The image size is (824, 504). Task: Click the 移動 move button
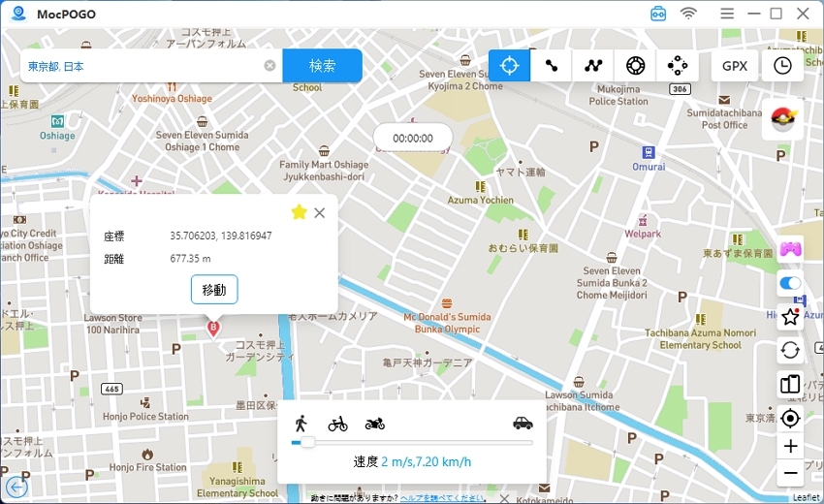(214, 290)
